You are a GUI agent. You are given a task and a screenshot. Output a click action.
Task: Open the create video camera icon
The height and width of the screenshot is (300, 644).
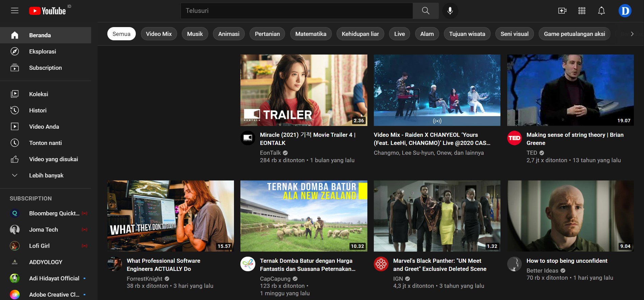tap(562, 11)
